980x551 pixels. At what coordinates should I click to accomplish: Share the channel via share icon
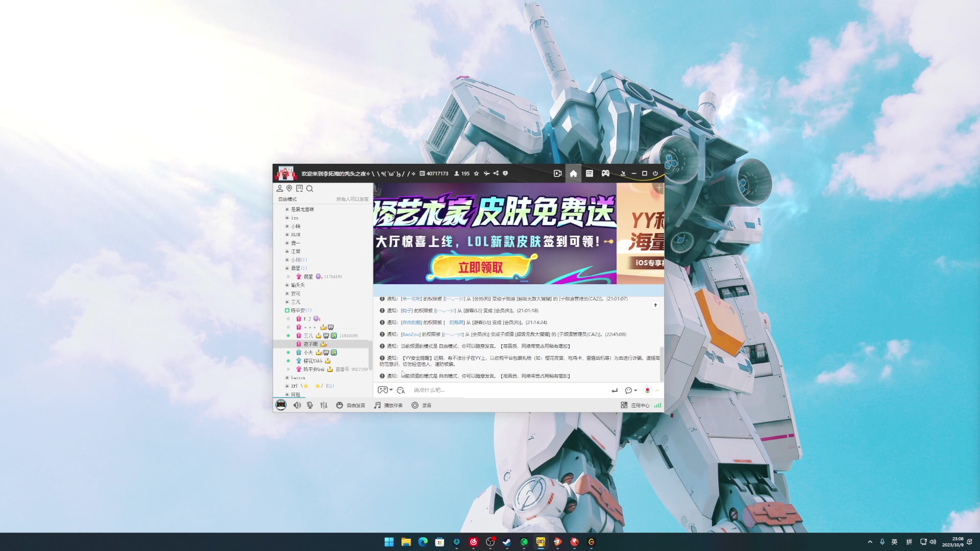pos(496,173)
